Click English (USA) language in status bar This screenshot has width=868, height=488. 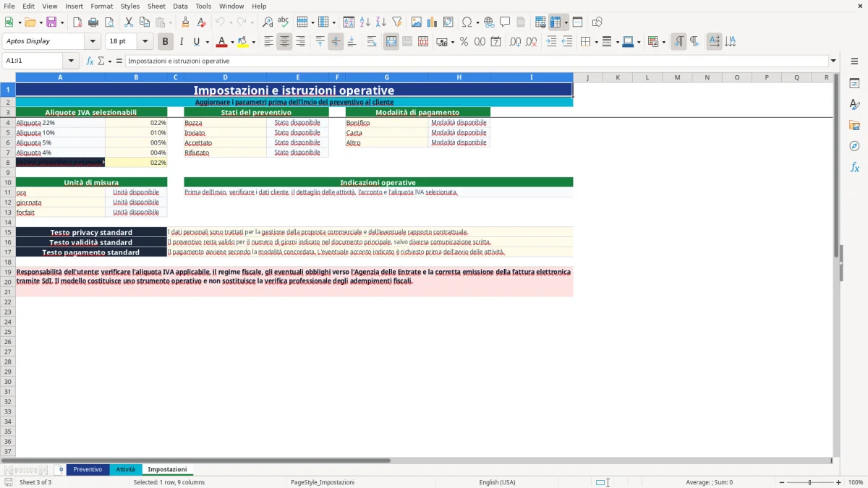(497, 482)
